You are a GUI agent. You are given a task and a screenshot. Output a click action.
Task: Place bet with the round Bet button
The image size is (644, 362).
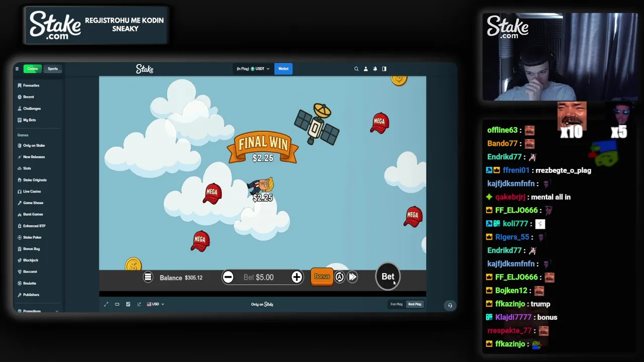pyautogui.click(x=388, y=277)
